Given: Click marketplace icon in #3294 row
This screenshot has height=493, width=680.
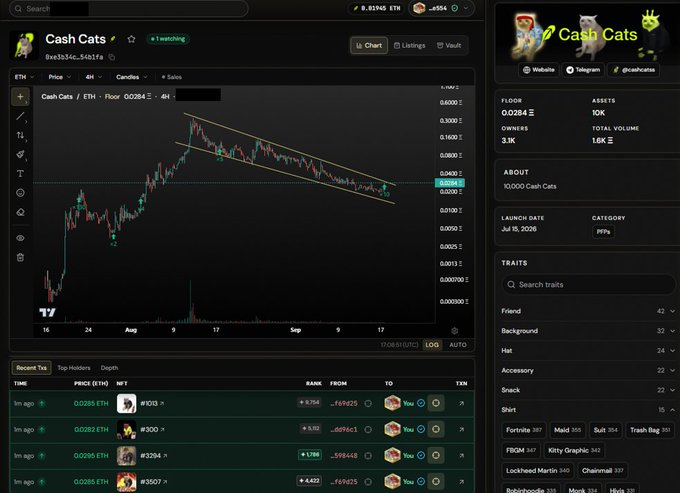Looking at the screenshot, I should tap(436, 455).
